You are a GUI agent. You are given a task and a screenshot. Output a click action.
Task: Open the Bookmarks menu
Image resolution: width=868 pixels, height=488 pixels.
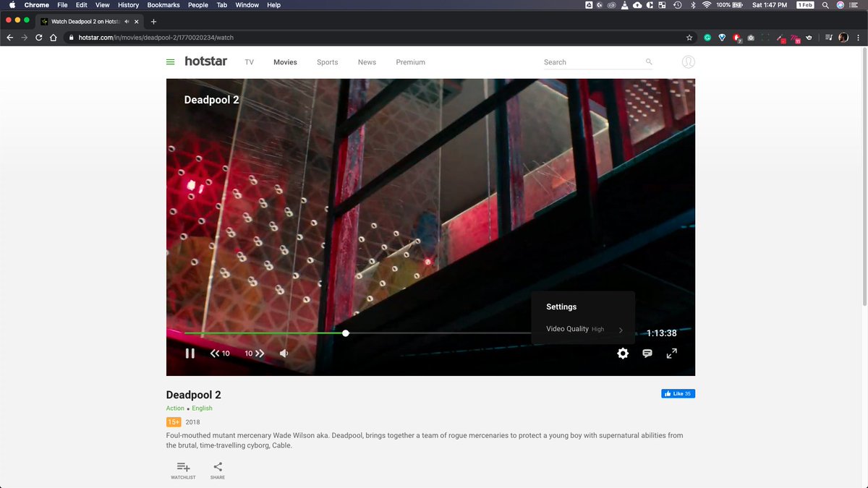pyautogui.click(x=163, y=5)
